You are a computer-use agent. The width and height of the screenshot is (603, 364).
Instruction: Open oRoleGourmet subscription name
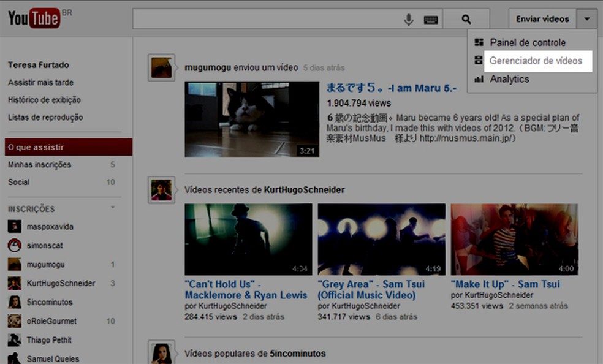pyautogui.click(x=51, y=321)
